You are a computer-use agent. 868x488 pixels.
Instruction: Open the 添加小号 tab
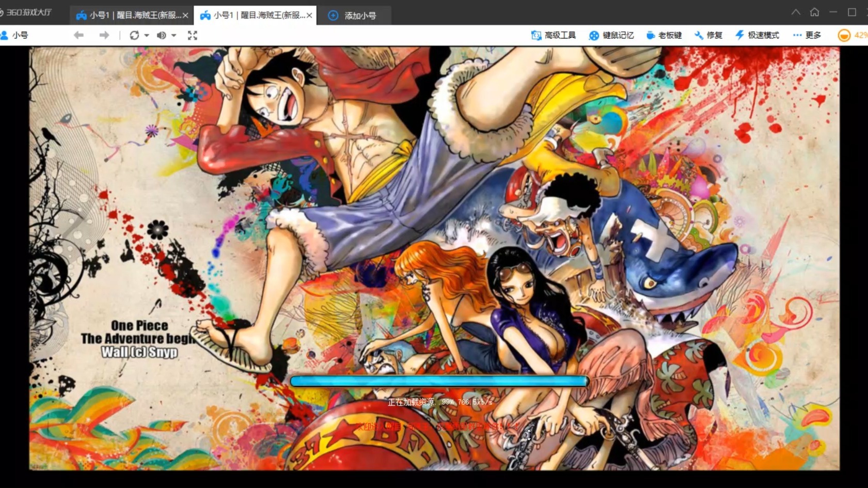(354, 15)
